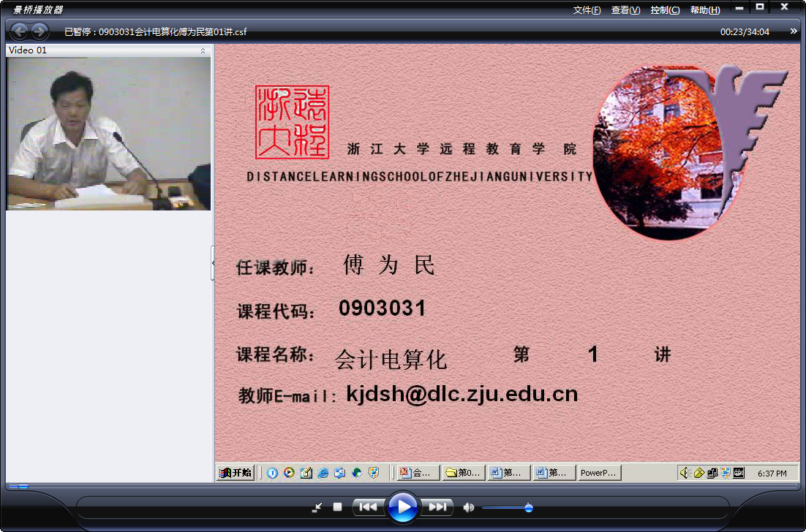Image resolution: width=806 pixels, height=532 pixels.
Task: Click the 00:23/34:04 time display
Action: tap(745, 32)
